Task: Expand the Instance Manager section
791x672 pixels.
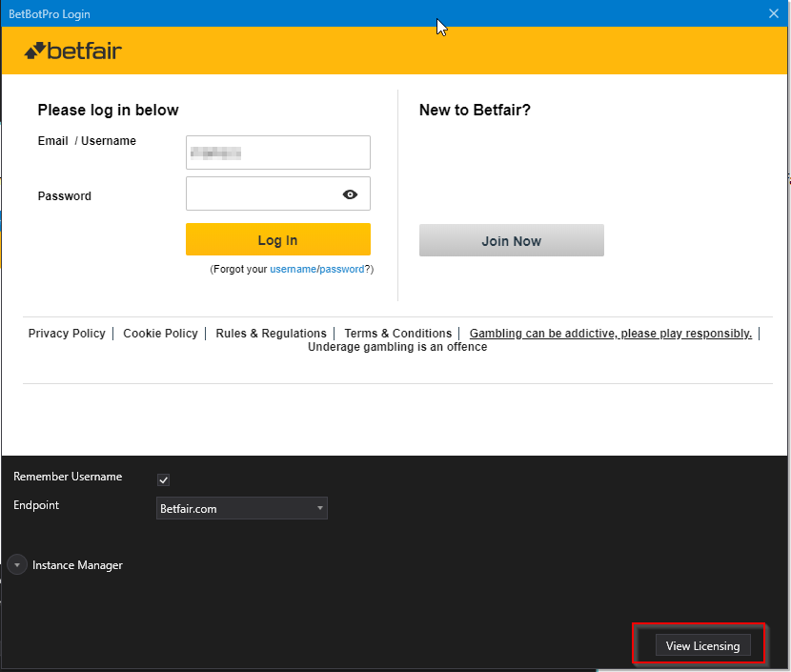Action: [17, 565]
